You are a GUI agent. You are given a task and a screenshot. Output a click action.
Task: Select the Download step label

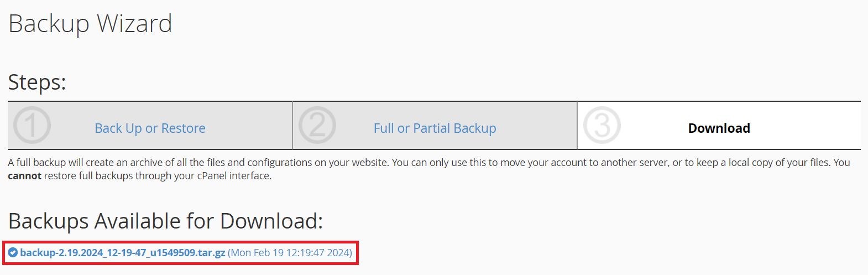pyautogui.click(x=719, y=128)
